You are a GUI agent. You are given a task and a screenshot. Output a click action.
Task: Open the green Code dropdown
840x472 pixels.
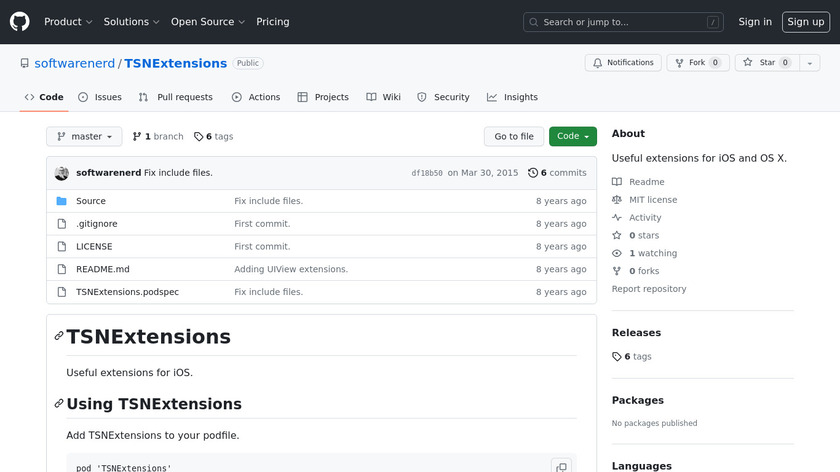pos(572,137)
